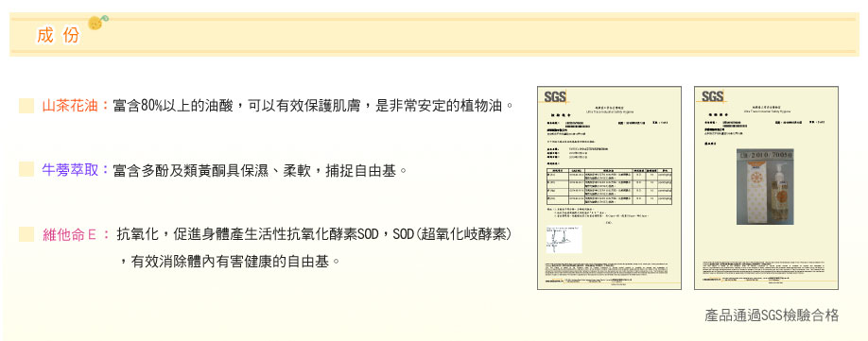
Task: Click the product bottle photo in the certificate
Action: [766, 187]
